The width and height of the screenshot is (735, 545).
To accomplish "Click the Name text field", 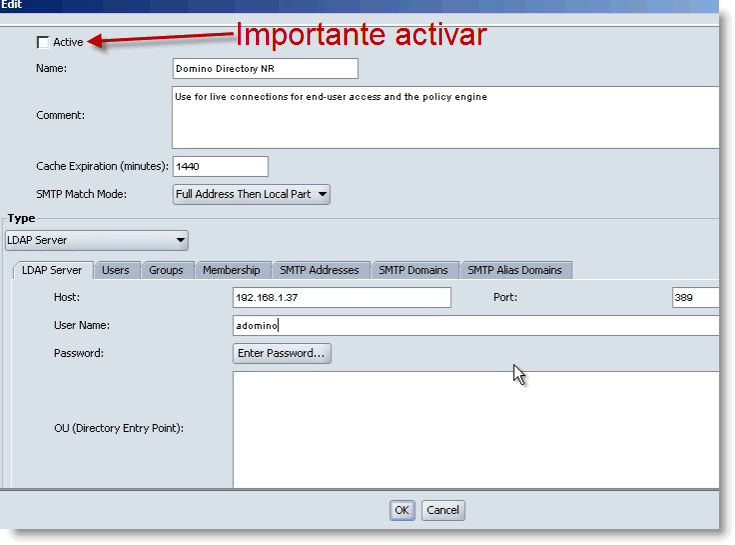I will (x=265, y=69).
